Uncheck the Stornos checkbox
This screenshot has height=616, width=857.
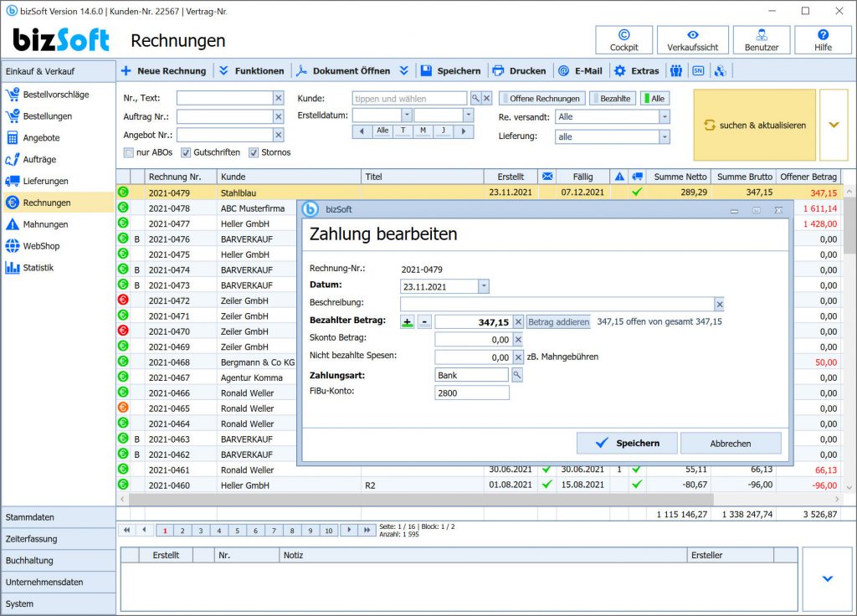[254, 152]
